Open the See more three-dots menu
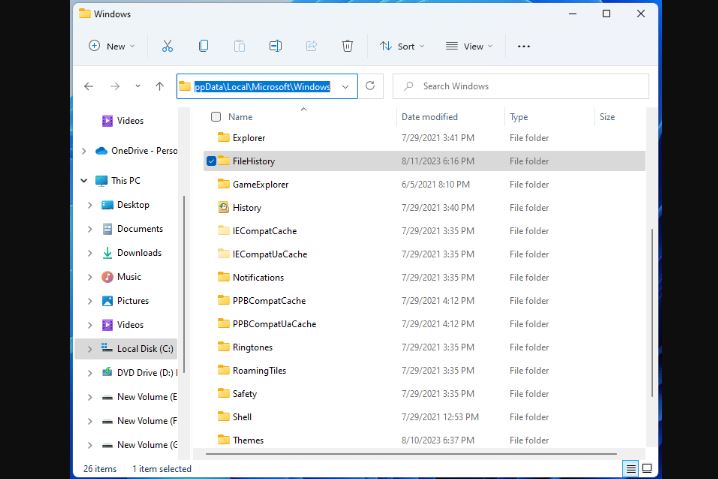This screenshot has width=718, height=479. click(523, 46)
